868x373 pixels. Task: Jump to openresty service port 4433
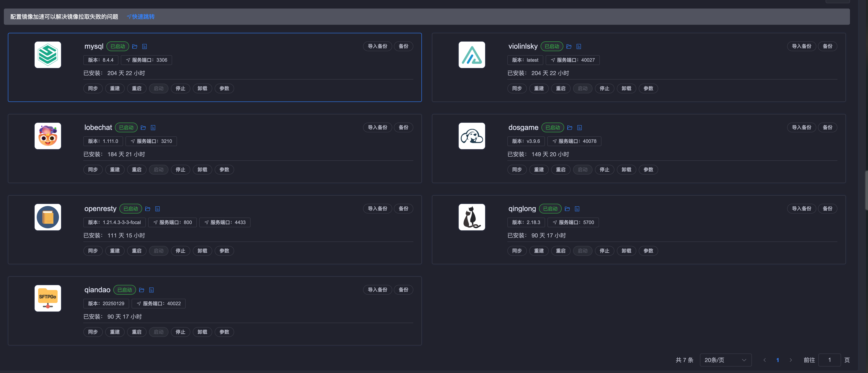(x=225, y=223)
